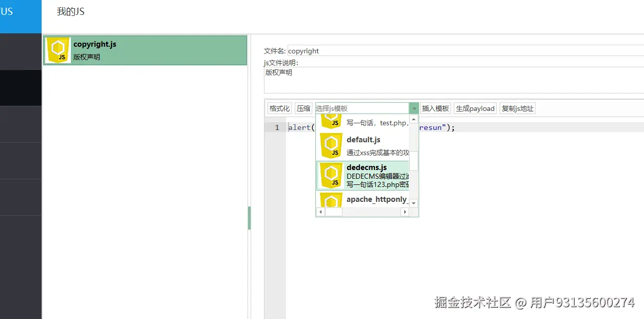644x319 pixels.
Task: Click the 格式化 button to format code
Action: (279, 108)
